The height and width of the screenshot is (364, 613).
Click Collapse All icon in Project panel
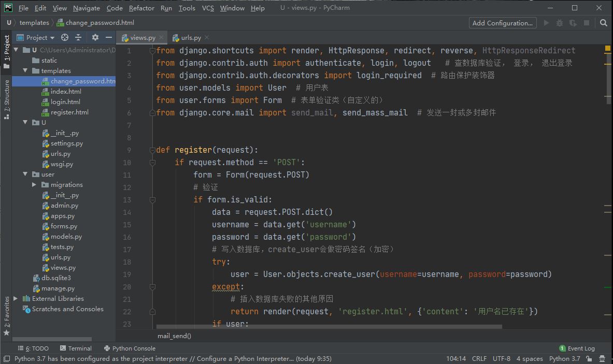click(x=78, y=37)
